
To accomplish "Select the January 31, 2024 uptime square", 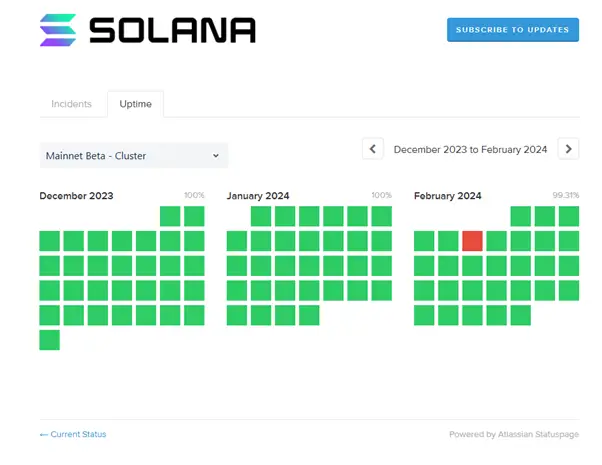I will click(x=309, y=315).
